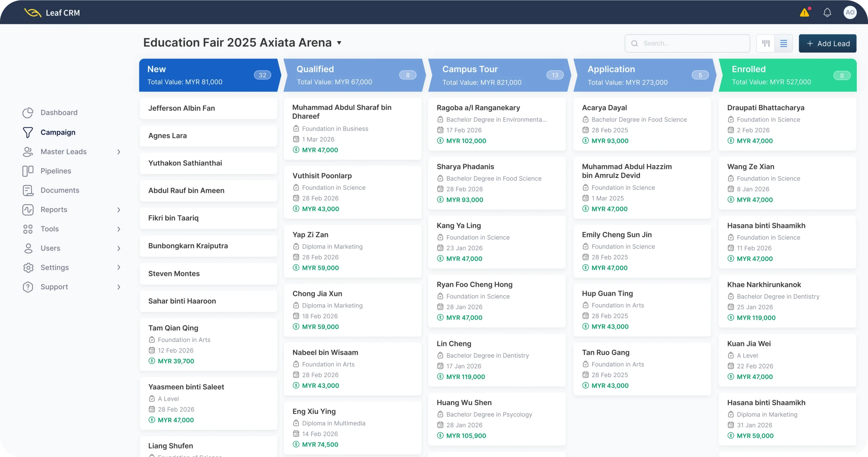The height and width of the screenshot is (457, 868).
Task: Switch to kanban board view
Action: click(x=766, y=43)
